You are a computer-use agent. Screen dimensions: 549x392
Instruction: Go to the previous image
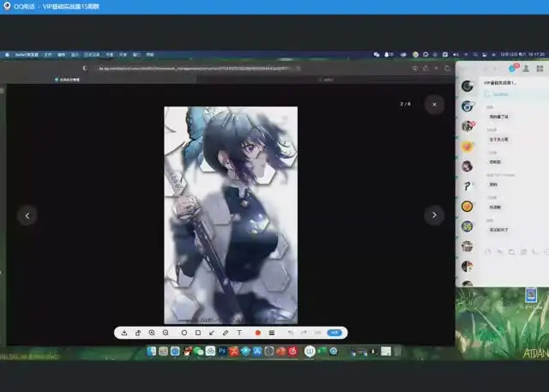tap(27, 215)
